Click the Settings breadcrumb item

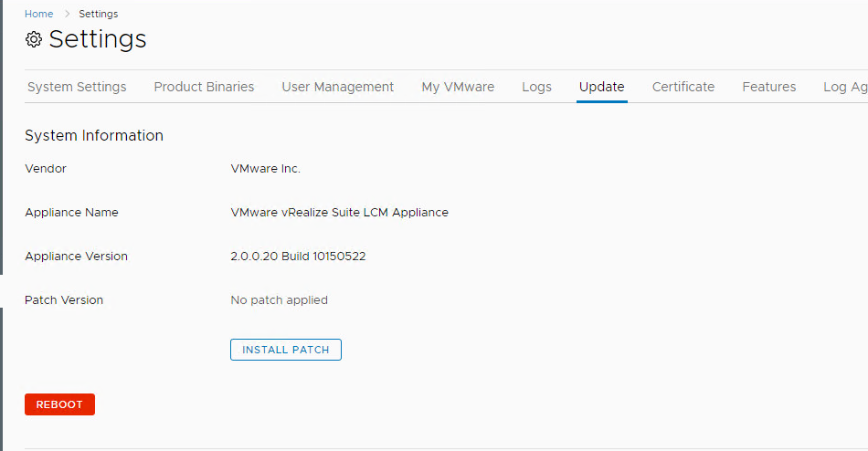click(98, 14)
